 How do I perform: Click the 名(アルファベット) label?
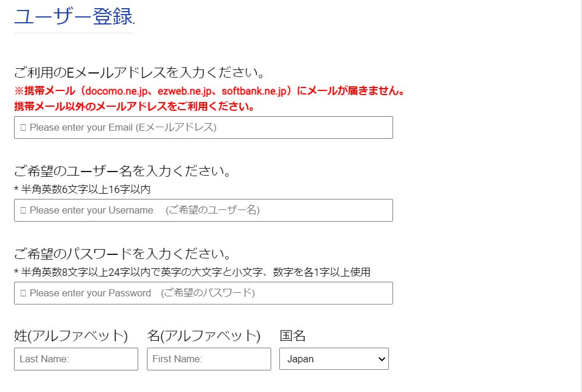(x=204, y=335)
